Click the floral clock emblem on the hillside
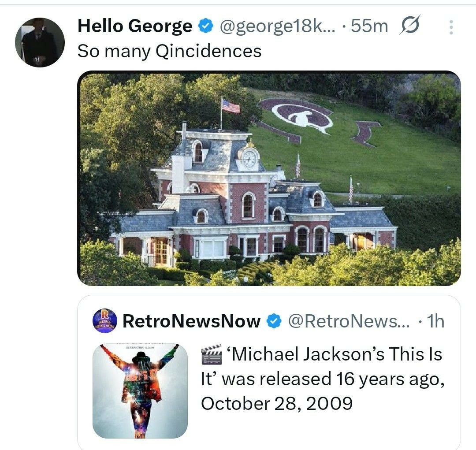Screen dimensions: 476x450 pos(302,115)
